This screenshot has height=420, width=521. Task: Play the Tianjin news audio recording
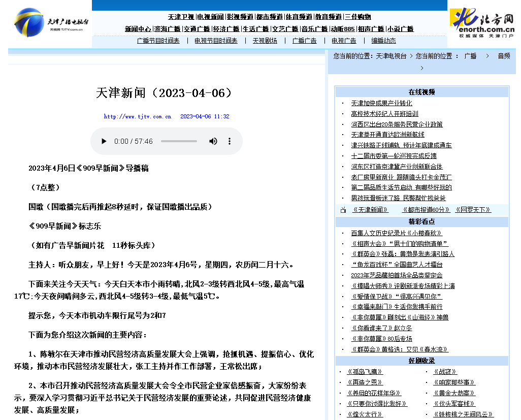(104, 141)
